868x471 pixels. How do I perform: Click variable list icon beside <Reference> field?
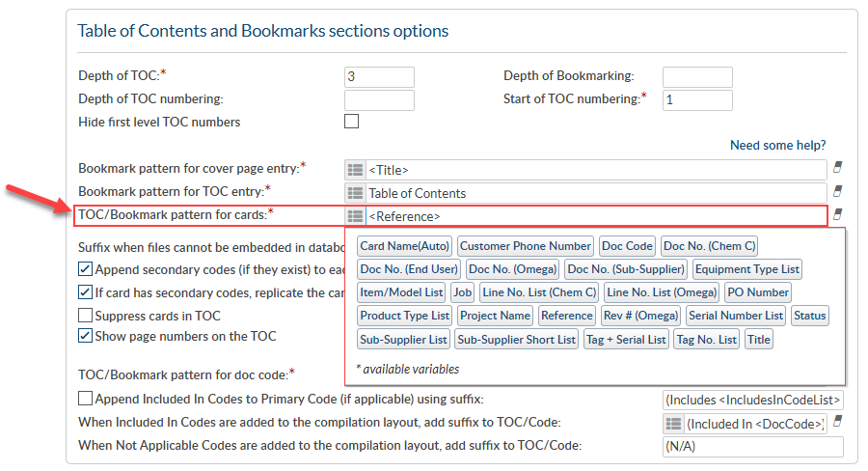[355, 216]
